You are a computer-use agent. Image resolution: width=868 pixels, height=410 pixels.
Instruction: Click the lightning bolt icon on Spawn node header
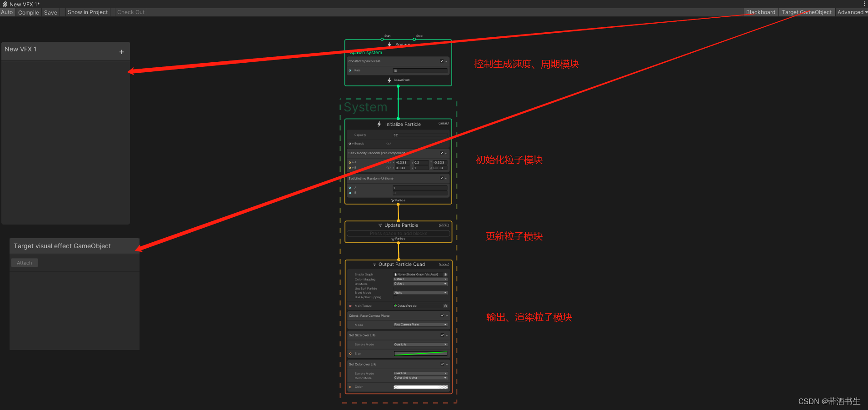tap(389, 44)
